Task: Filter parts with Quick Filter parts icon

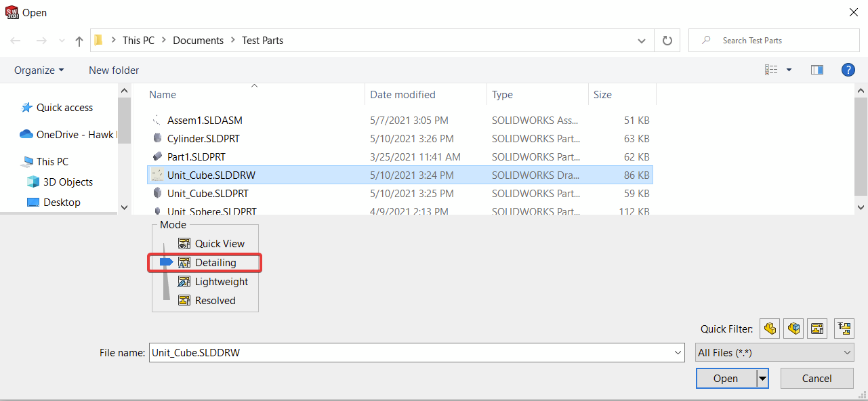Action: pos(770,329)
